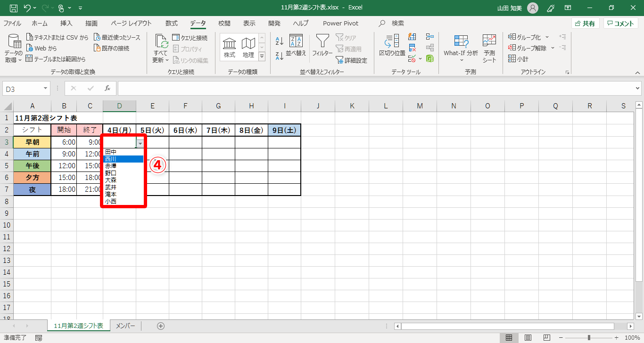
Task: Toggle touch/mouse mode in Quick Access Toolbar
Action: click(x=62, y=8)
